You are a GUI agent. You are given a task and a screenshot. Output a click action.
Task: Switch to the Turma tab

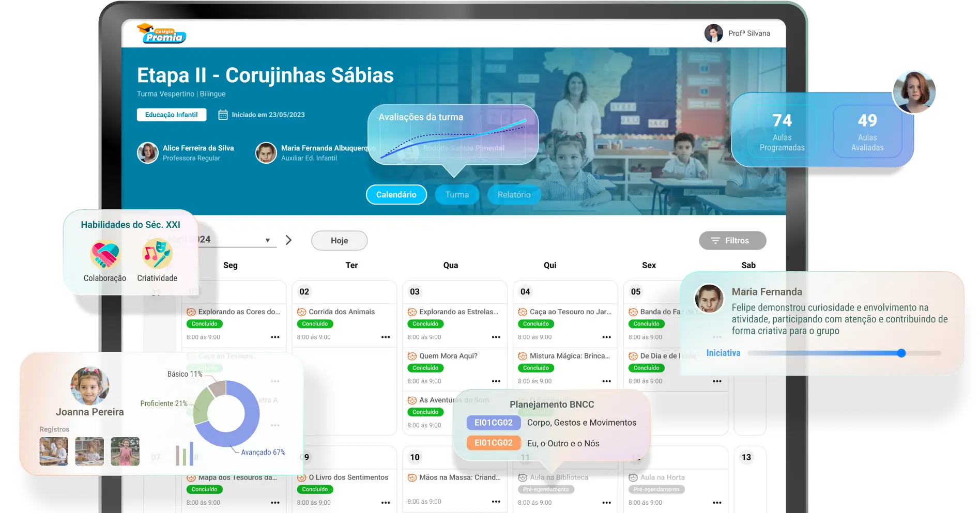coord(457,195)
